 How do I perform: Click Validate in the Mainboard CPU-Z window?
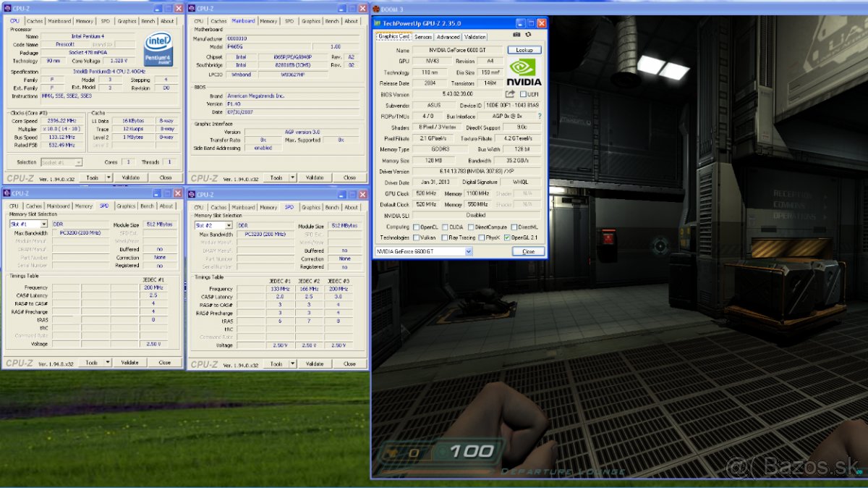click(x=315, y=177)
